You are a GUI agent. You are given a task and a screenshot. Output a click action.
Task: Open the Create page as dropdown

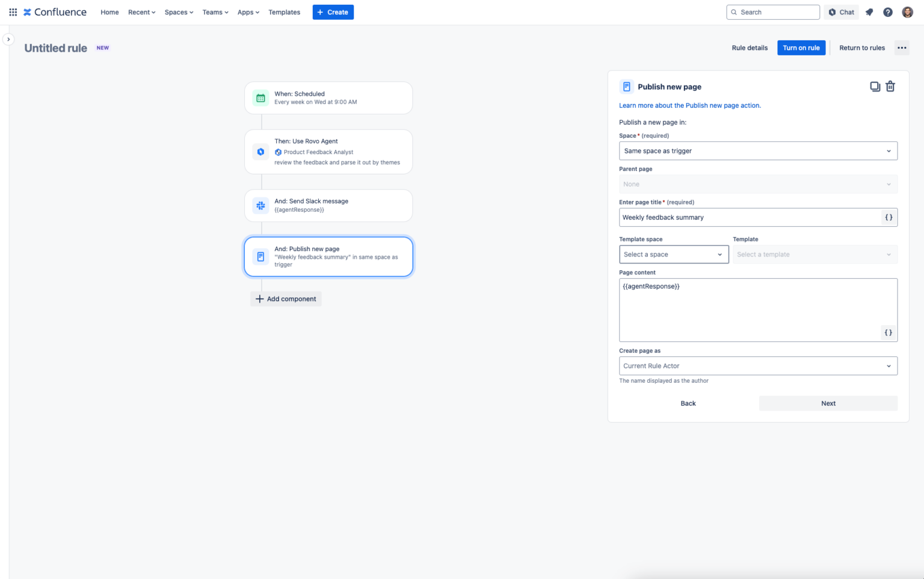tap(758, 365)
